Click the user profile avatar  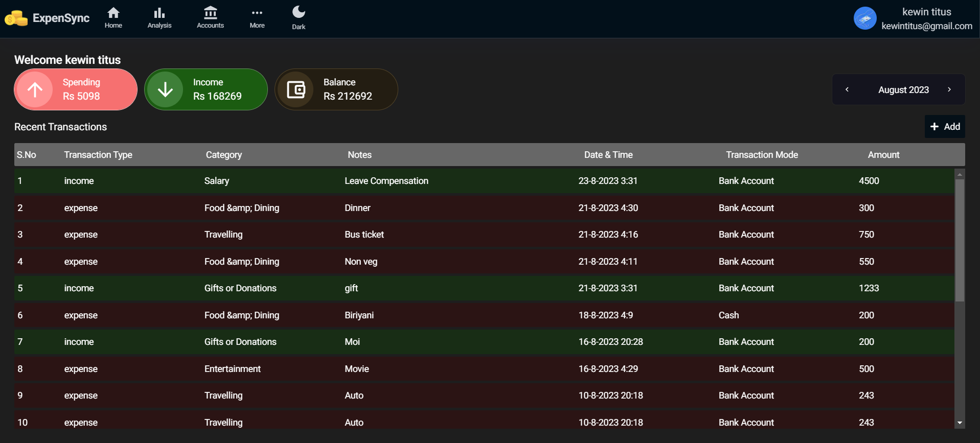[x=865, y=18]
